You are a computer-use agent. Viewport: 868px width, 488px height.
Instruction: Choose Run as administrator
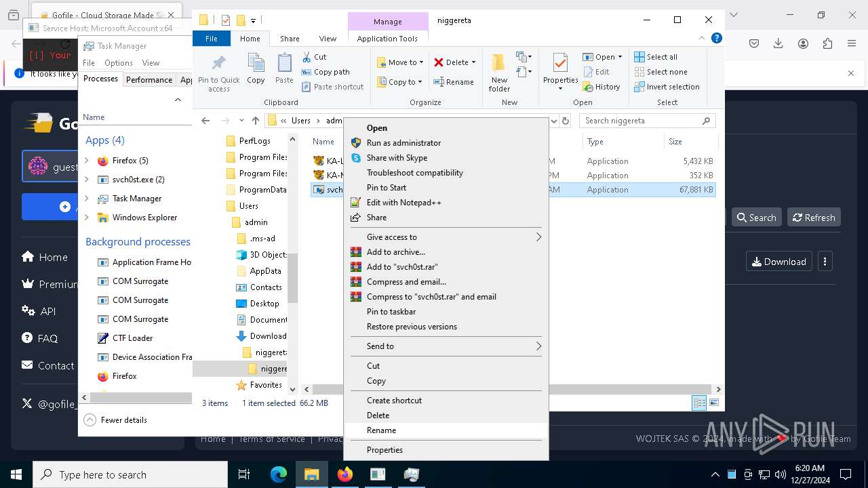click(446, 143)
